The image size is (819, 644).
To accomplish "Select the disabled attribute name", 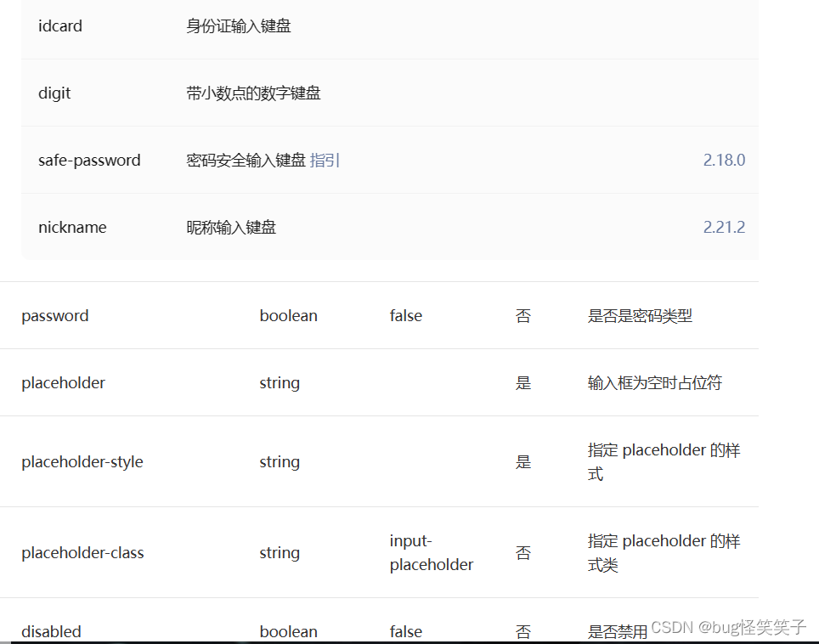I will pyautogui.click(x=51, y=631).
